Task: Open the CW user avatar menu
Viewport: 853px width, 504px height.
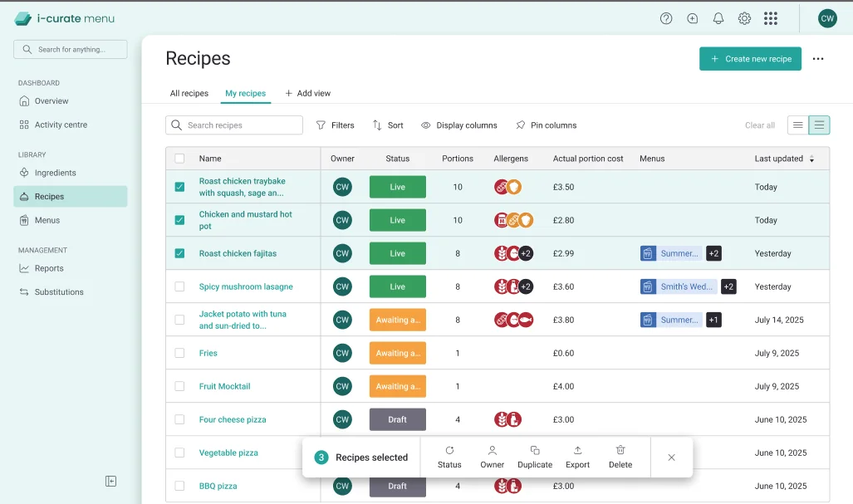Action: point(827,18)
